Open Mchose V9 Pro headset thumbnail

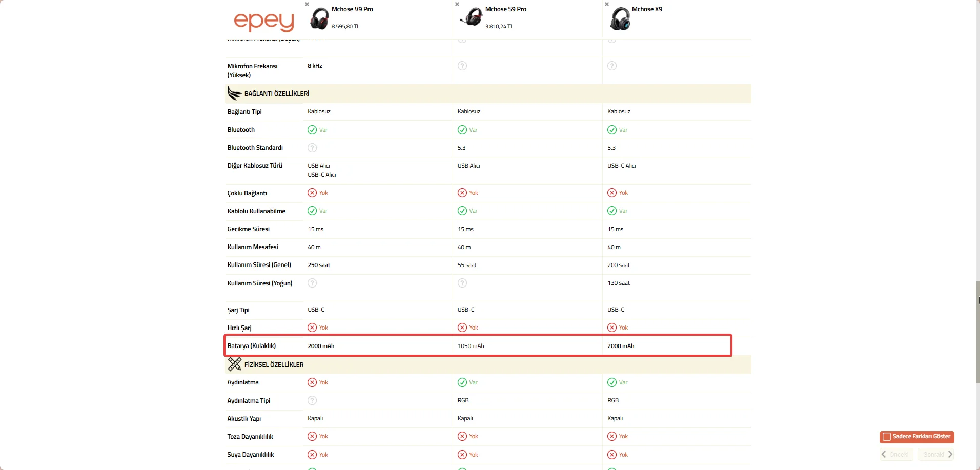coord(319,18)
